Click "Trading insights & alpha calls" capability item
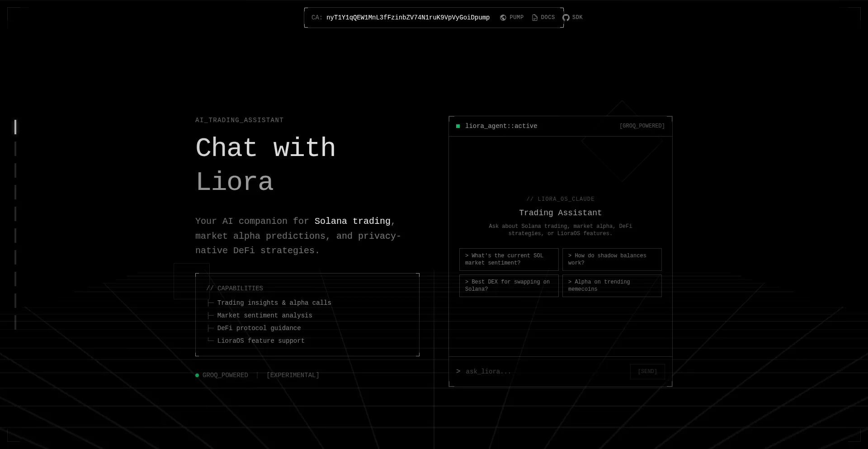 coord(274,303)
